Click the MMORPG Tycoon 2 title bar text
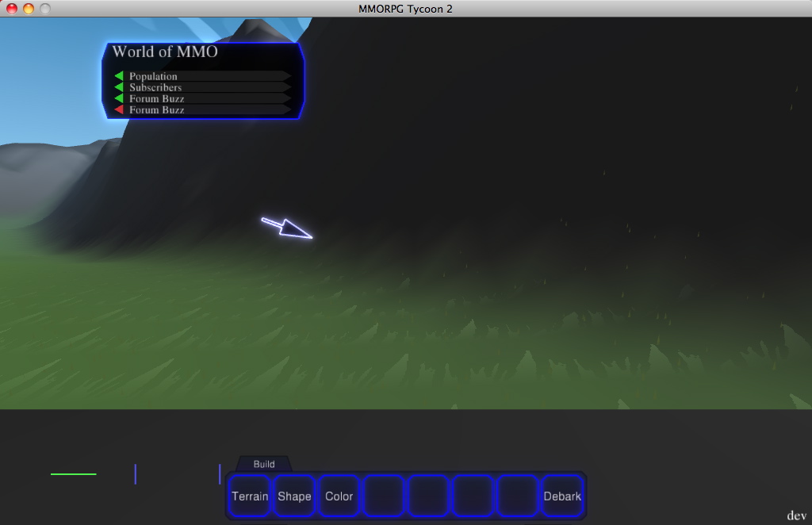 coord(405,9)
